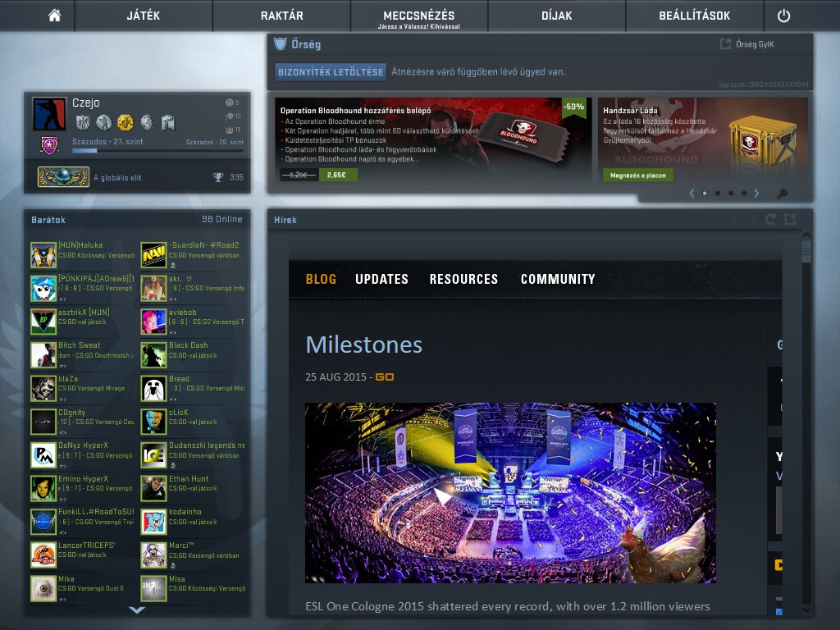Screen dimensions: 840x630
Task: Go to next store page arrow
Action: (756, 194)
